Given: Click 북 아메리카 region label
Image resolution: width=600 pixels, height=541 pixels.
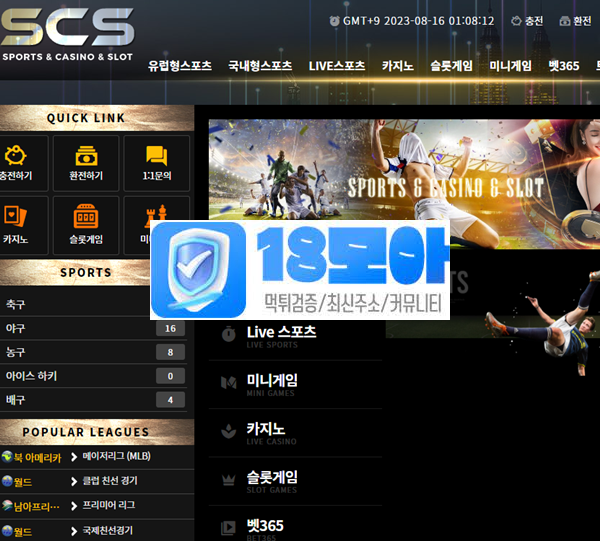Looking at the screenshot, I should [37, 457].
